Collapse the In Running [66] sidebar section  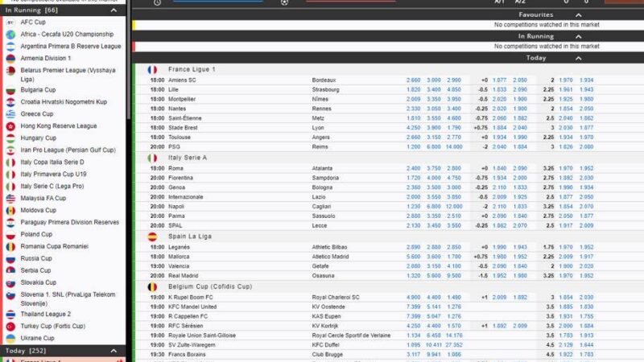click(114, 10)
